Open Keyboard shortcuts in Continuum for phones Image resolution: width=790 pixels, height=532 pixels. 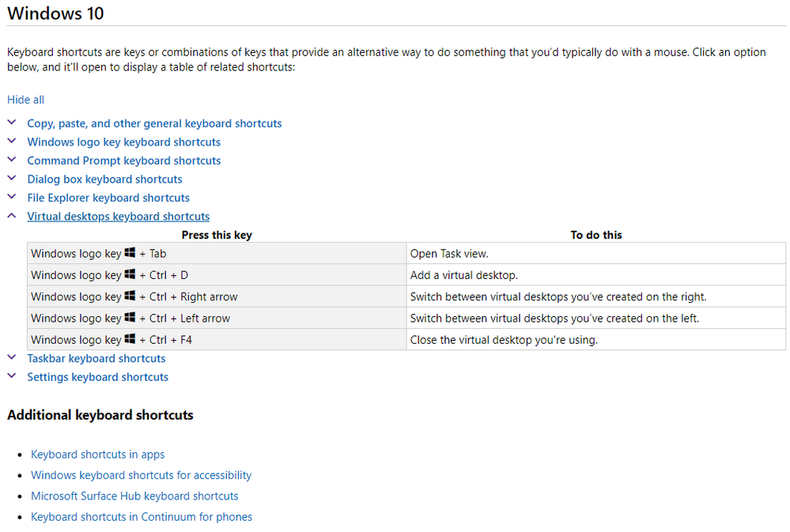pyautogui.click(x=142, y=517)
